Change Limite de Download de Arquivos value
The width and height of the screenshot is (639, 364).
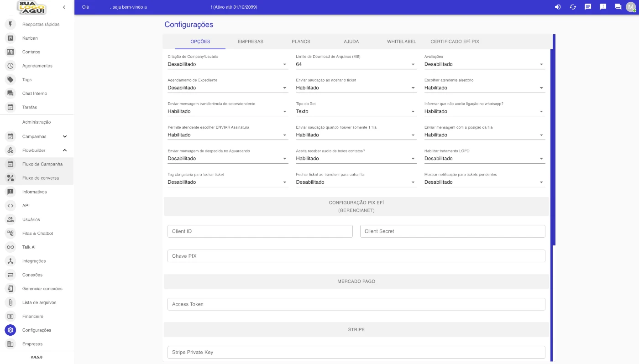tap(356, 64)
